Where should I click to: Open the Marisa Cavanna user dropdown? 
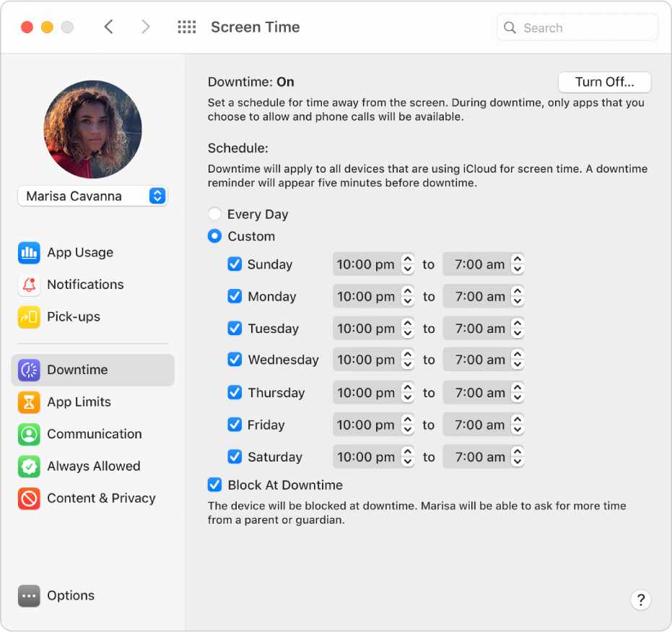(x=92, y=196)
